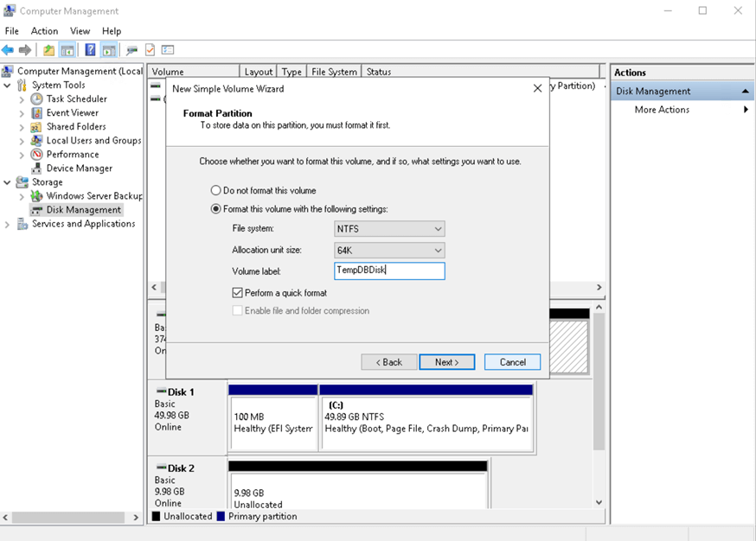
Task: Click the Cancel button in wizard
Action: (512, 362)
